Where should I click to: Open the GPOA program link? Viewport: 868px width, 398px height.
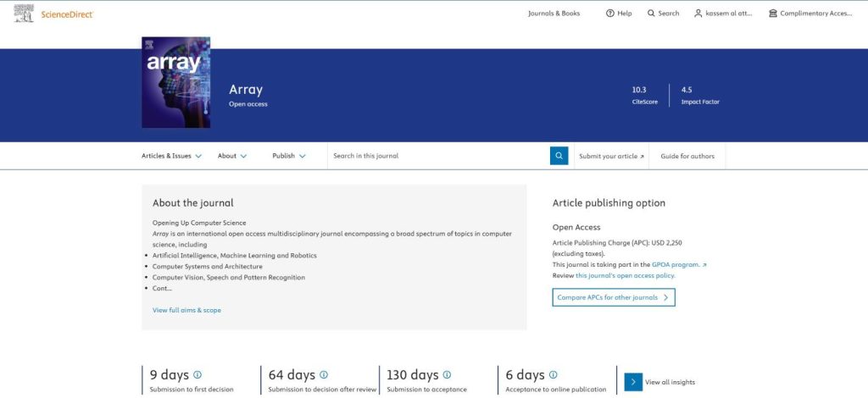(679, 265)
